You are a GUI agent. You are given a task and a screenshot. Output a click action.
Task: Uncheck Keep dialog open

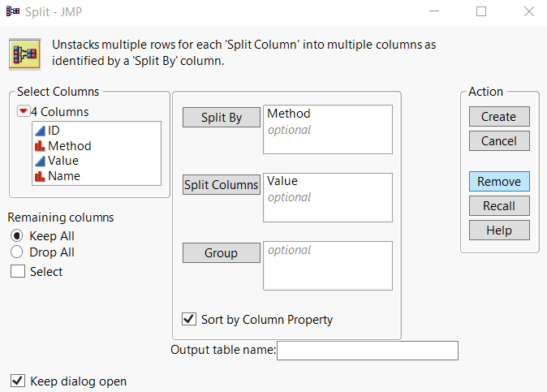click(x=17, y=381)
